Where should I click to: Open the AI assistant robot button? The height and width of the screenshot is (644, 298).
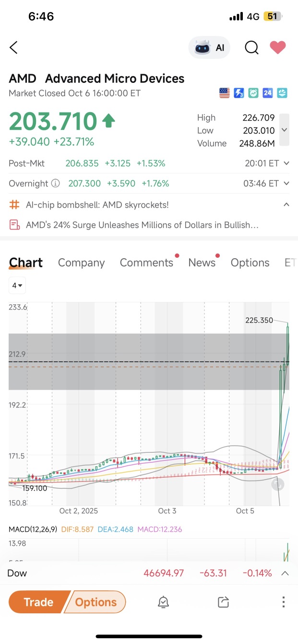click(209, 47)
